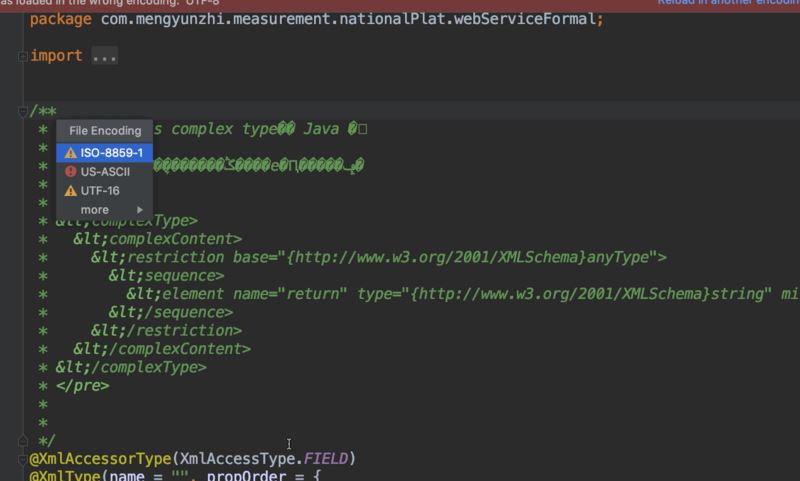
Task: Click the '&lt;/restriction>' closing line
Action: (166, 331)
